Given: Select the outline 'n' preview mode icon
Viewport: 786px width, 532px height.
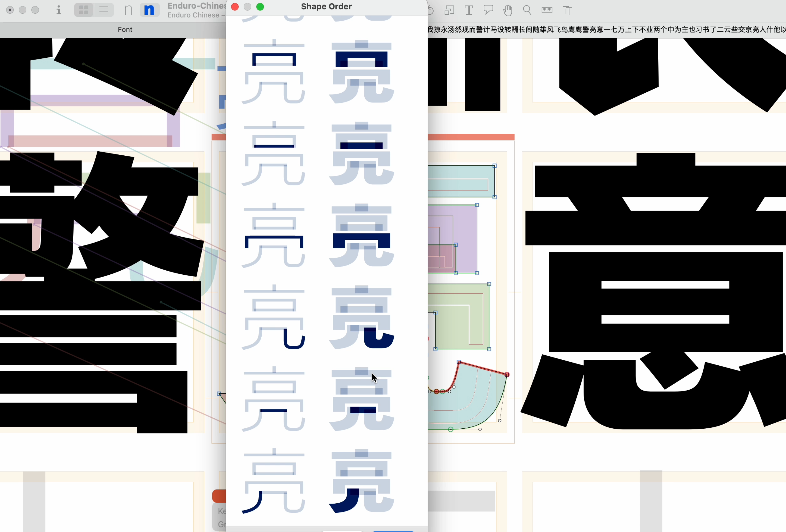Looking at the screenshot, I should (x=128, y=10).
